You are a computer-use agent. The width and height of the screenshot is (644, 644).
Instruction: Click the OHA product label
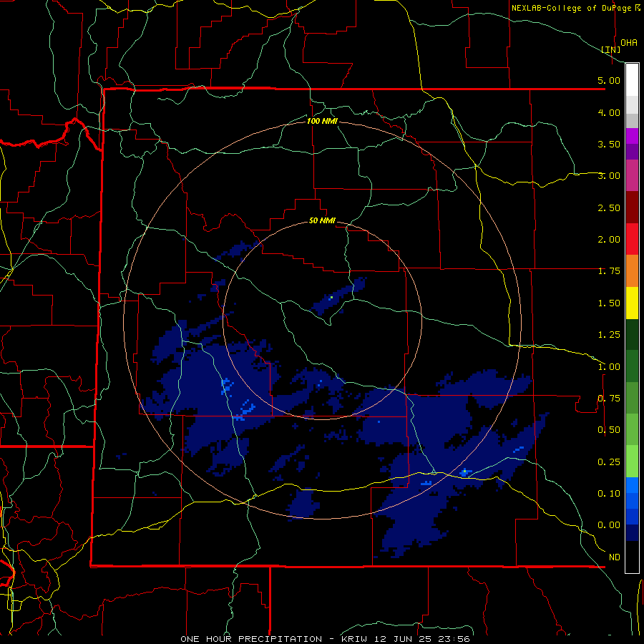(629, 42)
